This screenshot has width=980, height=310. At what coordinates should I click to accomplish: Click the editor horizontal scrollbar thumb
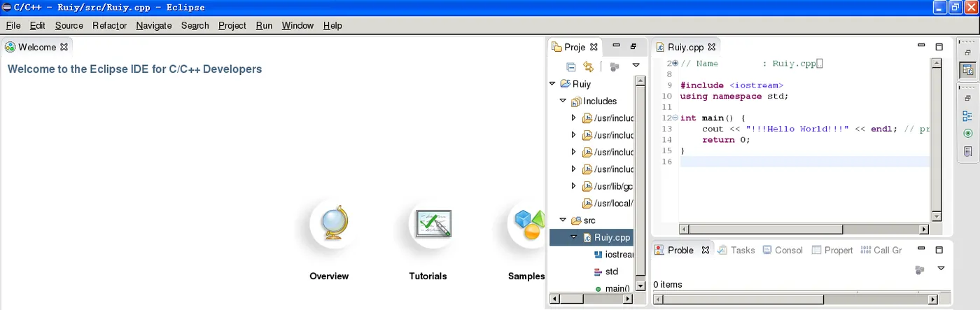766,229
